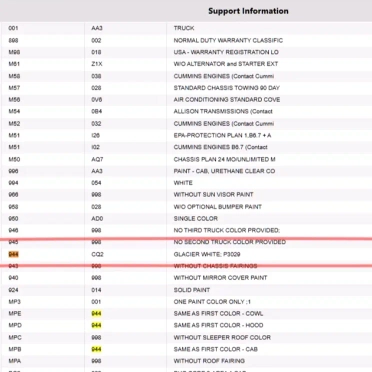Select PAINT - CAB, URETHANE CLEAR CO text
Screen dimensions: 372x372
224,171
